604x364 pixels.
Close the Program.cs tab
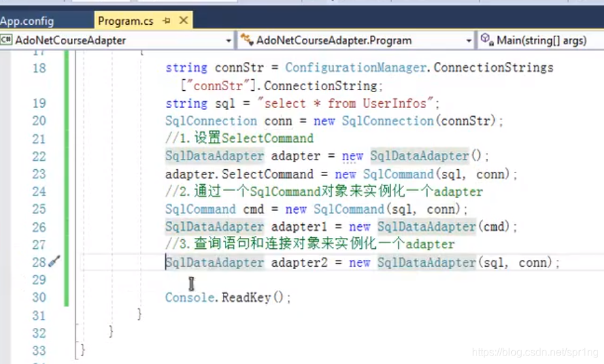(184, 20)
